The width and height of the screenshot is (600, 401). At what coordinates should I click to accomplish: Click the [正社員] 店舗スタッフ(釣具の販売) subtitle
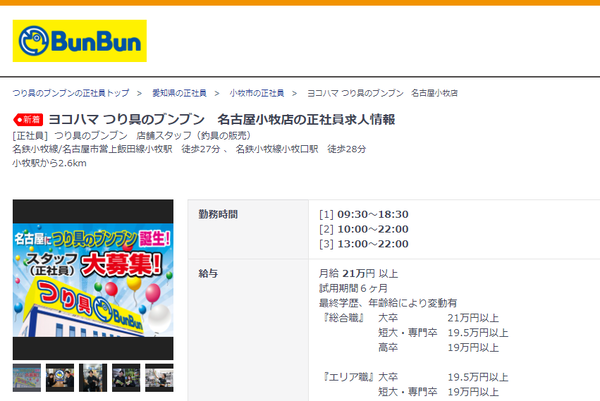tap(131, 135)
